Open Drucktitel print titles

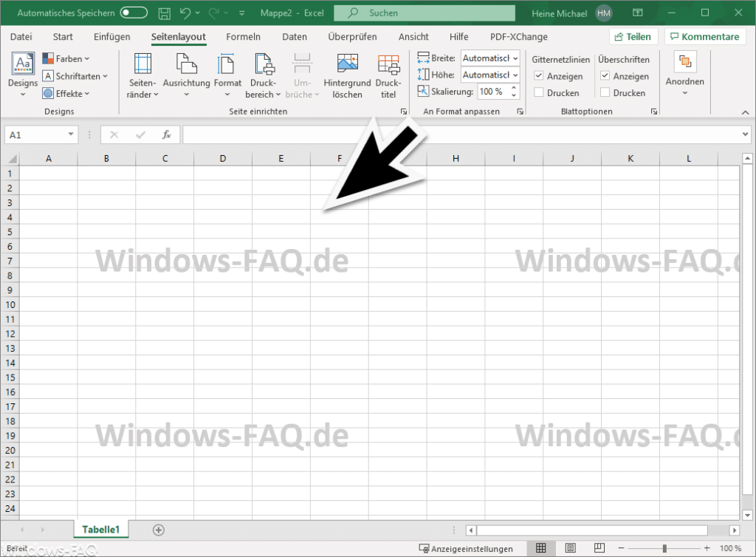(x=388, y=75)
